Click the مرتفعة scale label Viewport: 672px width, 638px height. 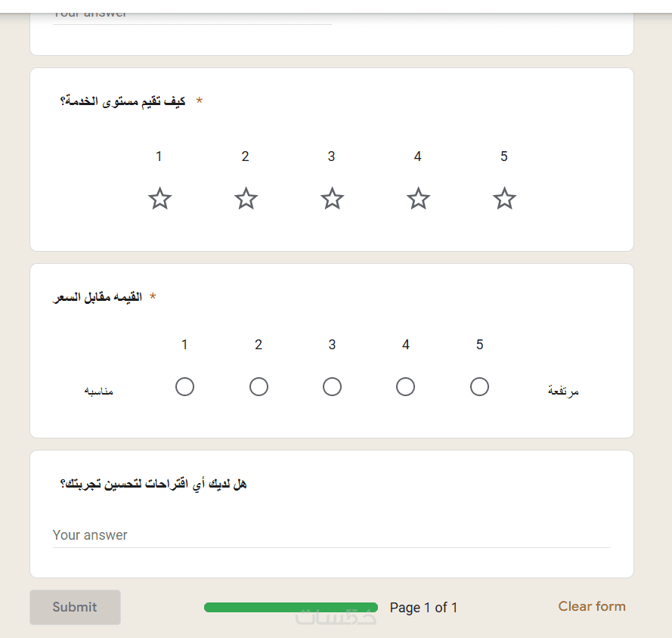[x=563, y=391]
